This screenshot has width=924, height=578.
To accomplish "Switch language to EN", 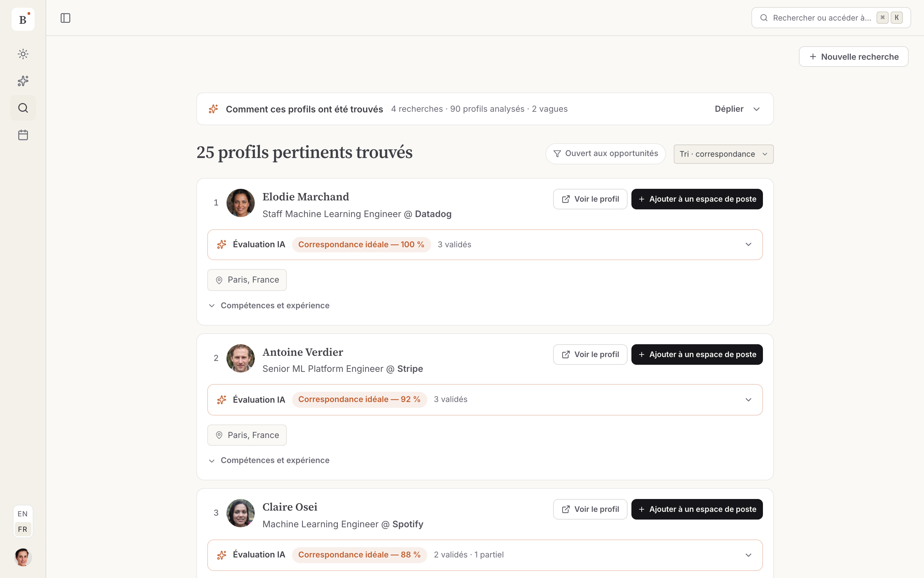I will (x=22, y=514).
